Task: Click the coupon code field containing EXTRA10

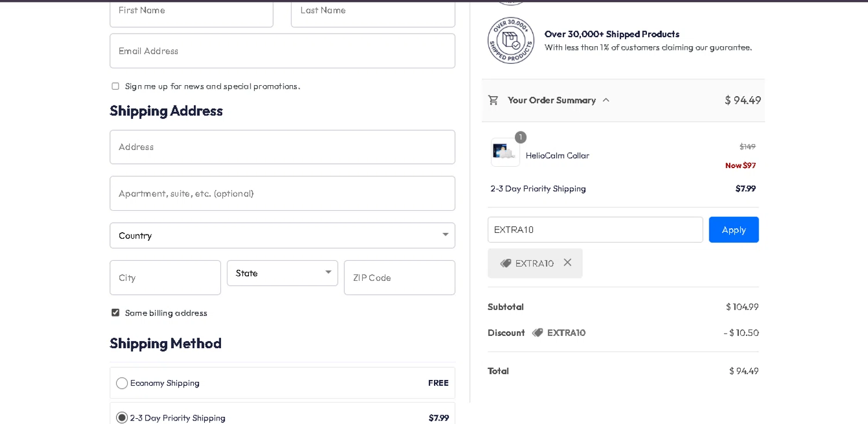Action: pos(595,229)
